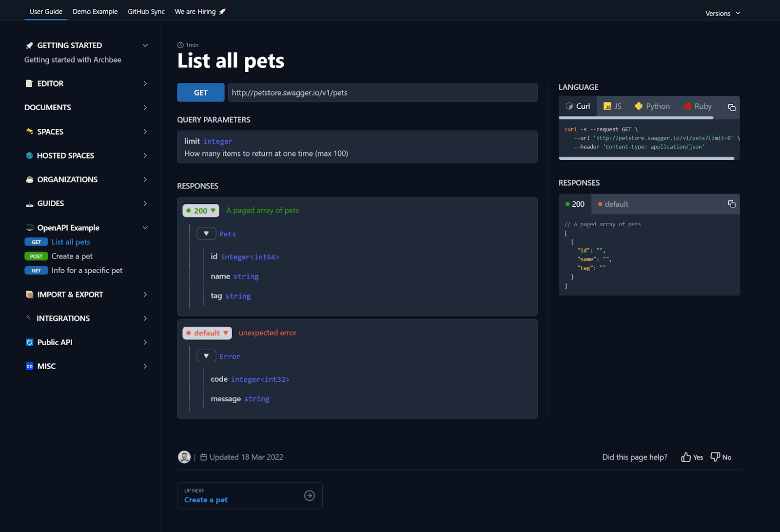Screen dimensions: 780x532
Task: Toggle the 200 response details
Action: pos(201,211)
